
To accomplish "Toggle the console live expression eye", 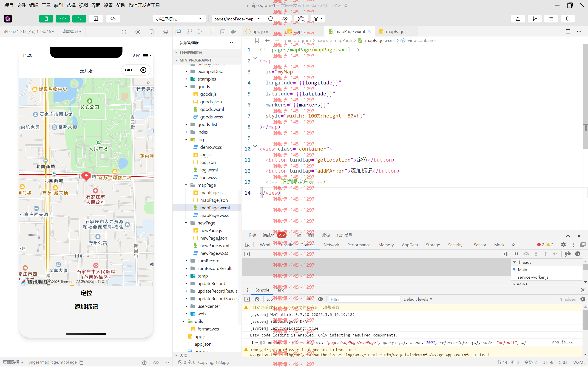I will pyautogui.click(x=320, y=299).
